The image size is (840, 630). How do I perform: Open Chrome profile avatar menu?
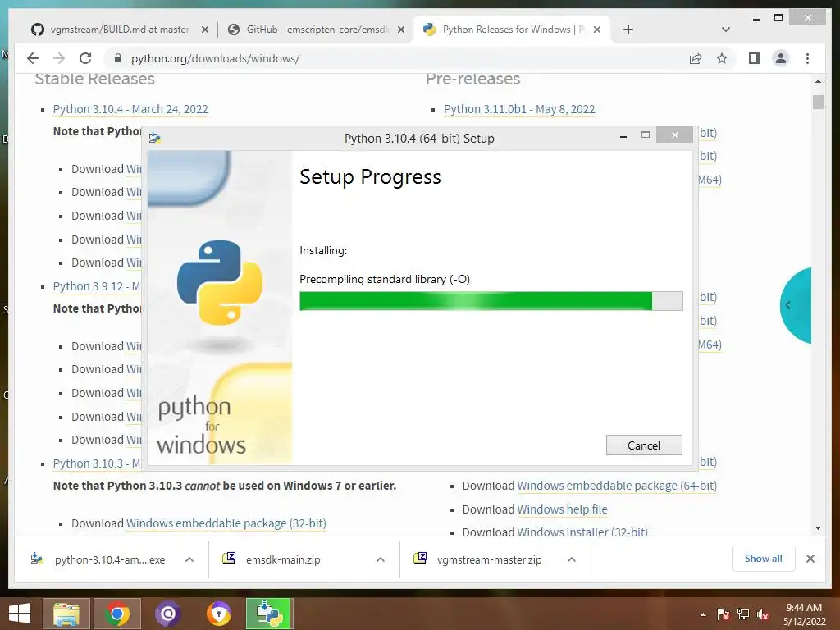tap(781, 58)
